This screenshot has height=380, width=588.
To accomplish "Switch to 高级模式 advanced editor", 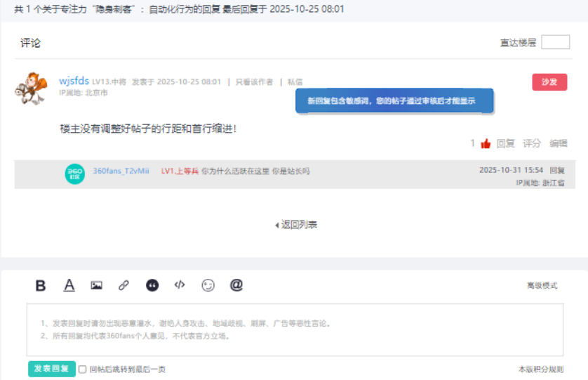I will (x=542, y=286).
